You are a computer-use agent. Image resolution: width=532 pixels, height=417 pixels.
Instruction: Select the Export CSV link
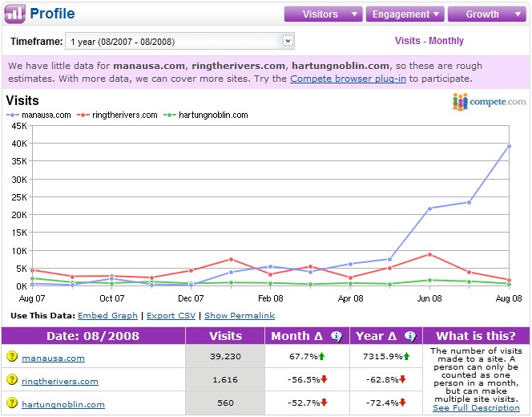pyautogui.click(x=171, y=316)
